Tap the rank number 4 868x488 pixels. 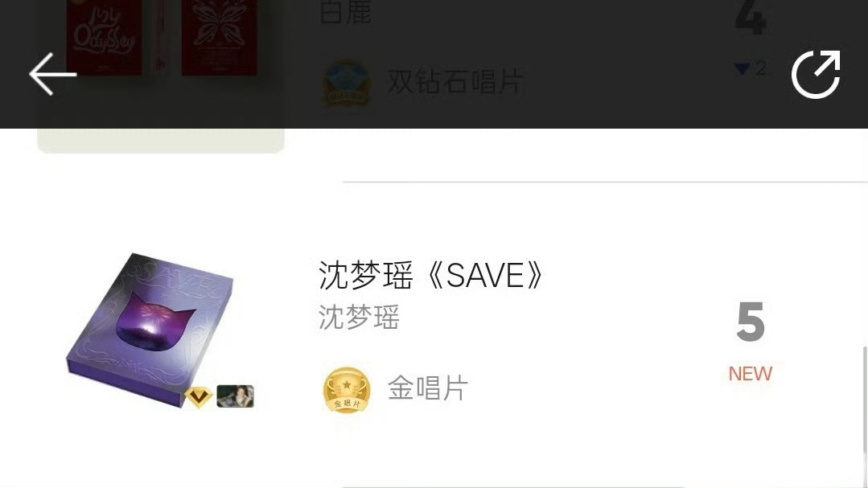coord(751,17)
